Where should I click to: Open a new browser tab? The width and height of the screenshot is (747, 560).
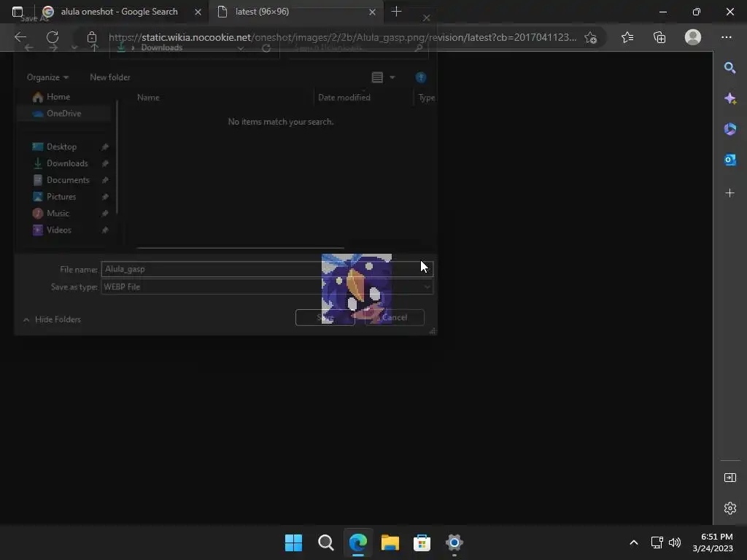tap(396, 12)
